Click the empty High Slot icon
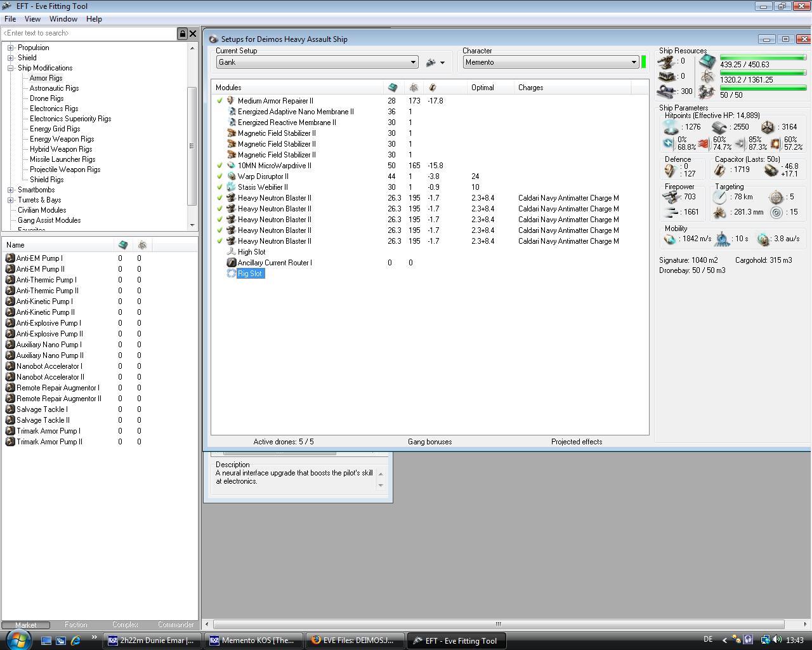The image size is (812, 650). (x=231, y=252)
